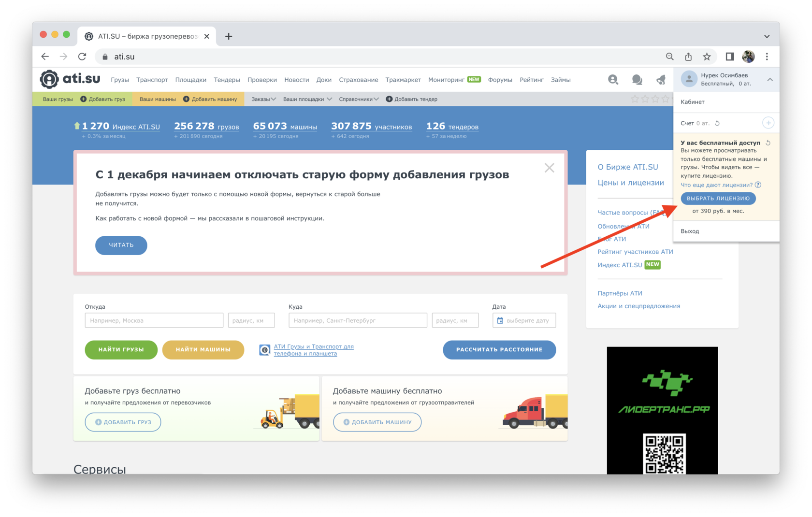Open the announcements megaphone icon
Viewport: 812px width, 517px height.
pos(660,80)
